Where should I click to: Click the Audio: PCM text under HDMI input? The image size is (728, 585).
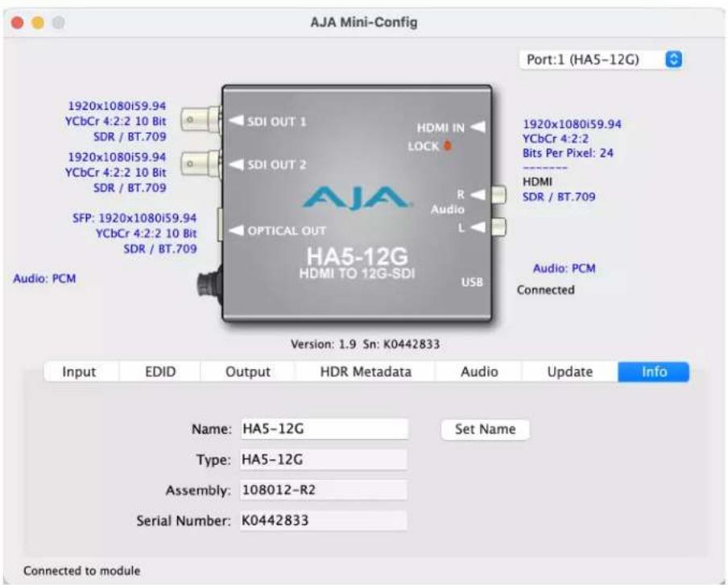tap(564, 268)
